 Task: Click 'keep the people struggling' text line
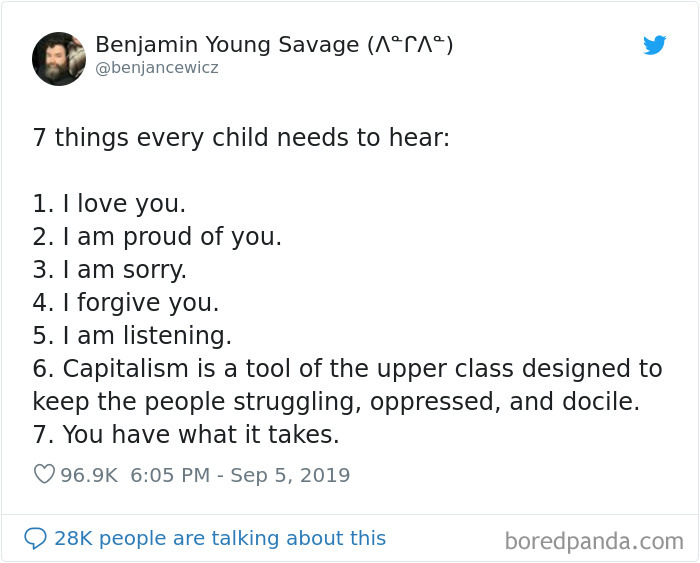(336, 402)
